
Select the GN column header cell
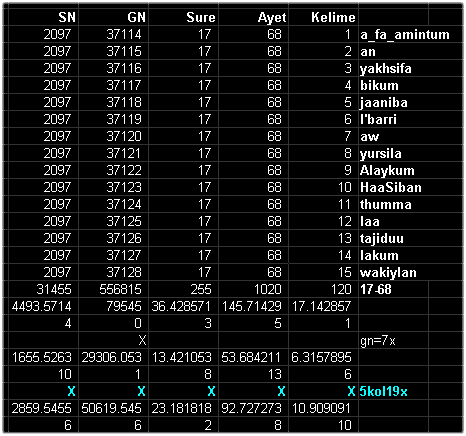tap(113, 17)
